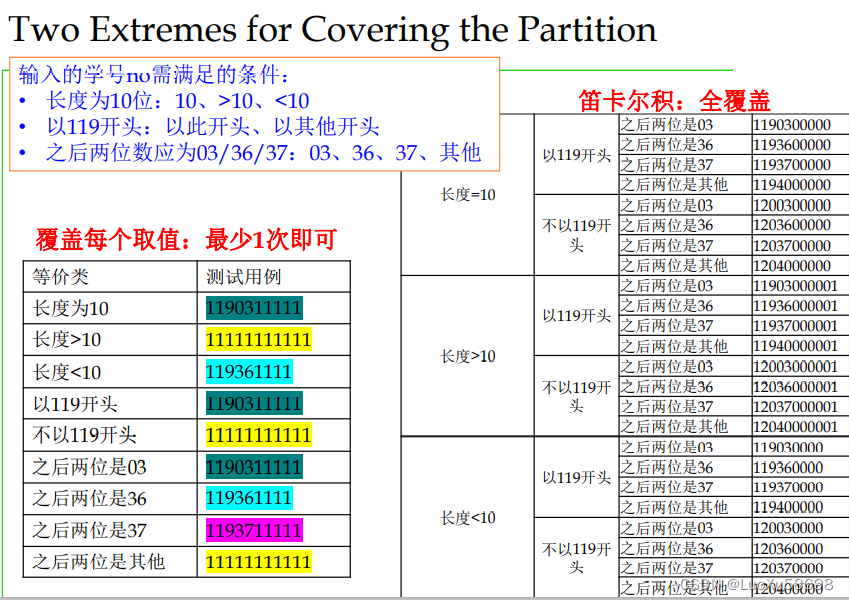Click the value 1204000000
The height and width of the screenshot is (600, 849).
792,265
